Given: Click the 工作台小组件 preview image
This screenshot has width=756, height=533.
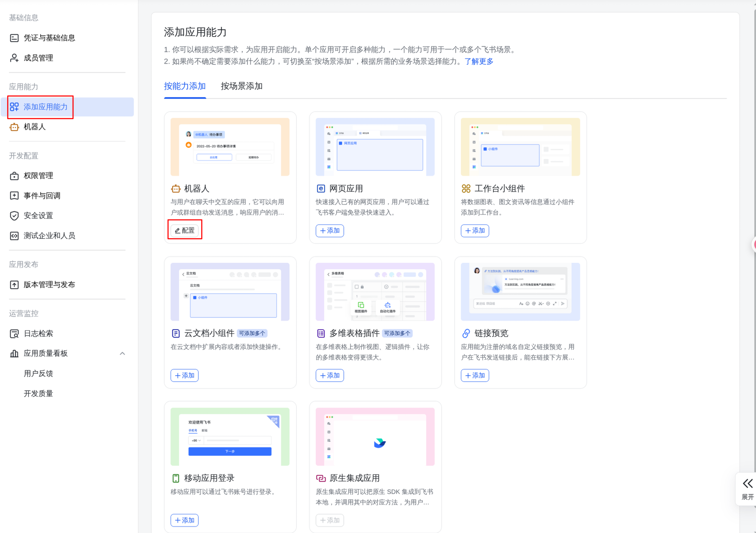Looking at the screenshot, I should pyautogui.click(x=520, y=147).
